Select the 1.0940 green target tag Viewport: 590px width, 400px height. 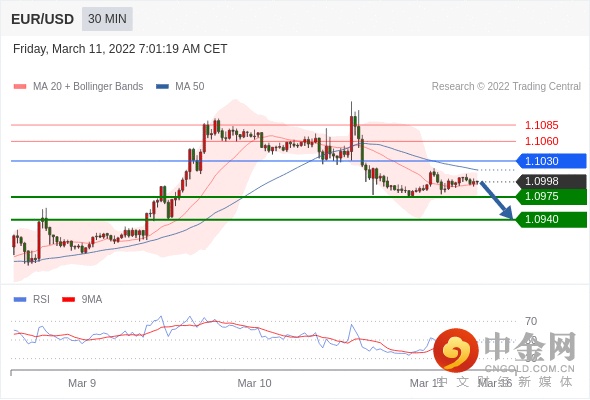tap(551, 219)
